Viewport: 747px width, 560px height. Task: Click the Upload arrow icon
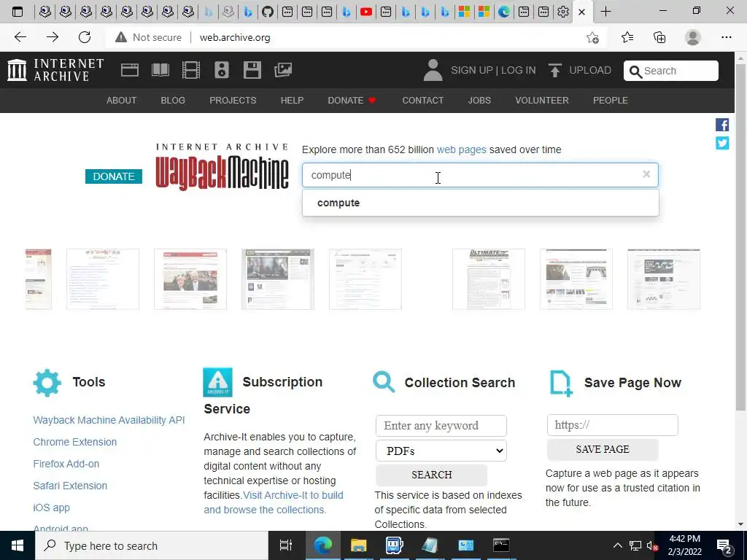click(x=554, y=70)
